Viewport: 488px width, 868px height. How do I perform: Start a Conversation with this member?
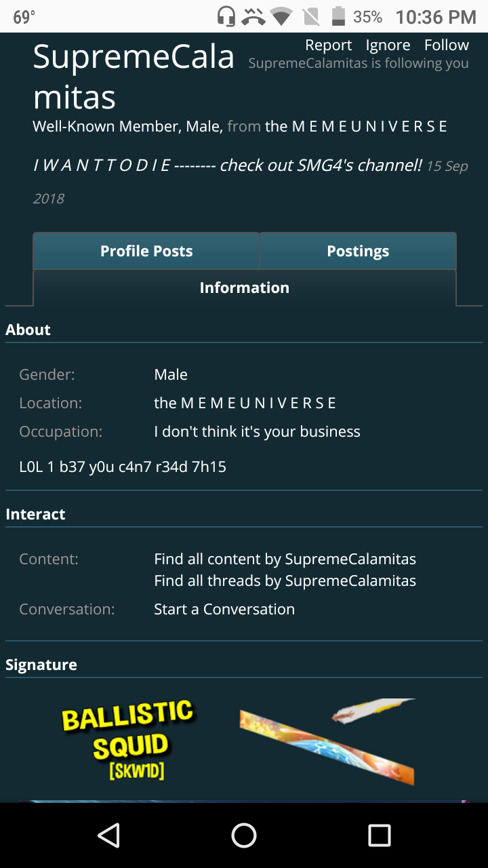coord(224,609)
